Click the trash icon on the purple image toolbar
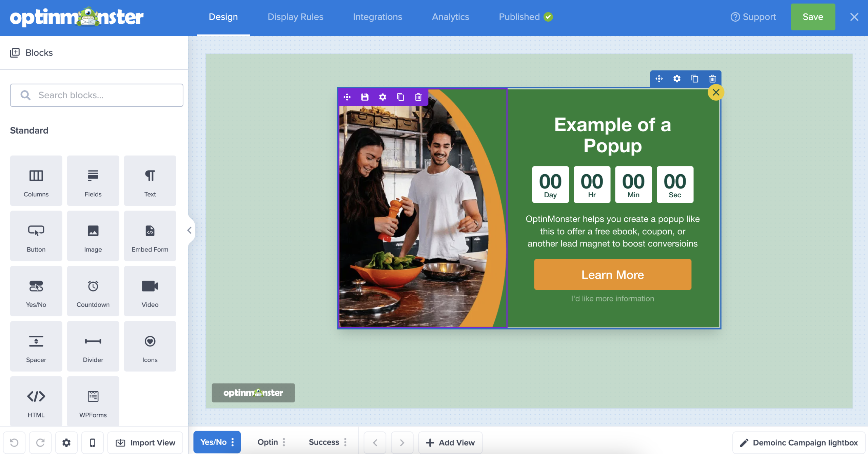The image size is (868, 454). (x=418, y=97)
